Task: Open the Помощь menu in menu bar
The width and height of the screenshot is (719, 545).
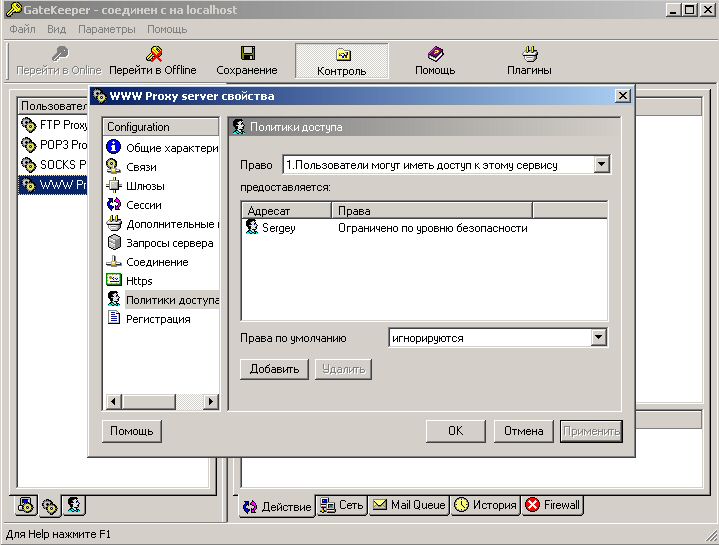Action: click(x=167, y=29)
